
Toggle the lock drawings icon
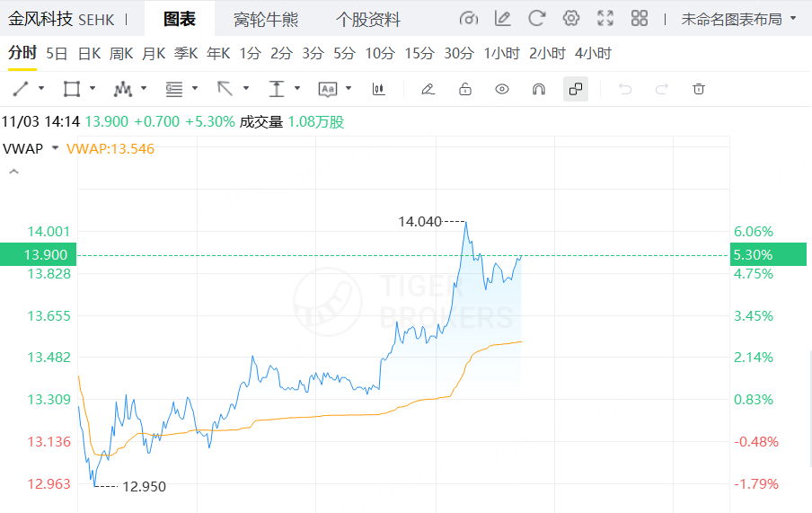[x=465, y=89]
